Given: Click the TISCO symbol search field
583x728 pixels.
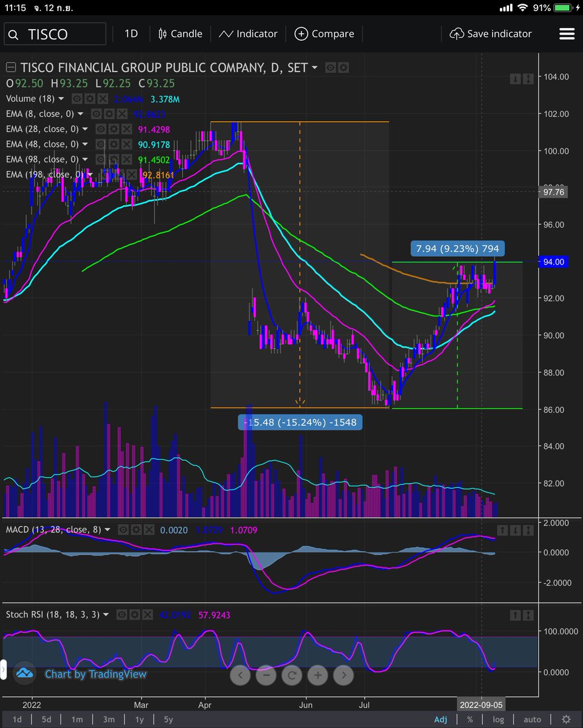Looking at the screenshot, I should tap(55, 34).
